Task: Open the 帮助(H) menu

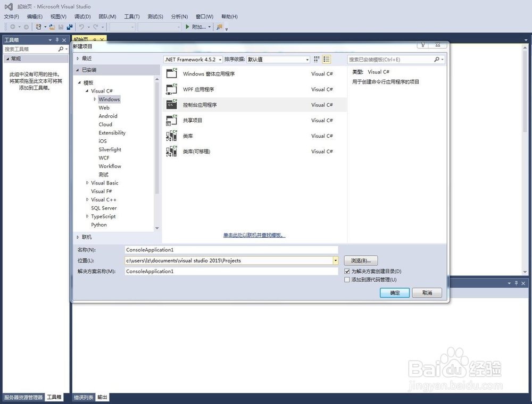Action: [229, 16]
